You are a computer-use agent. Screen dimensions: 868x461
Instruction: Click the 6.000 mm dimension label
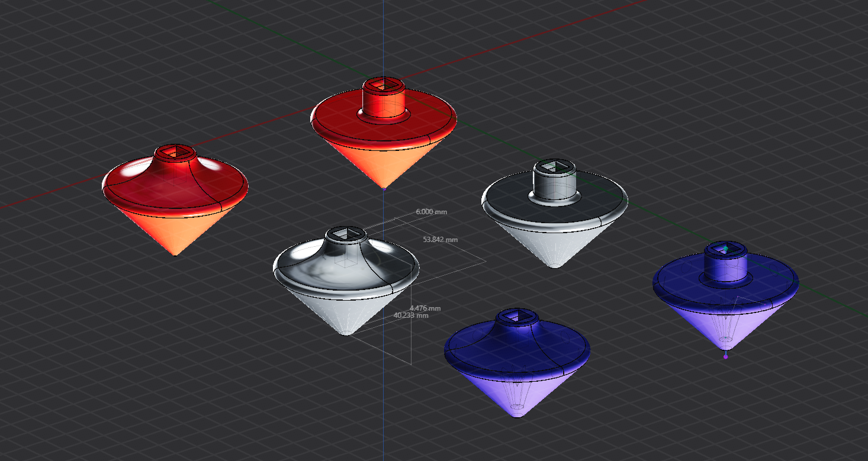(432, 211)
